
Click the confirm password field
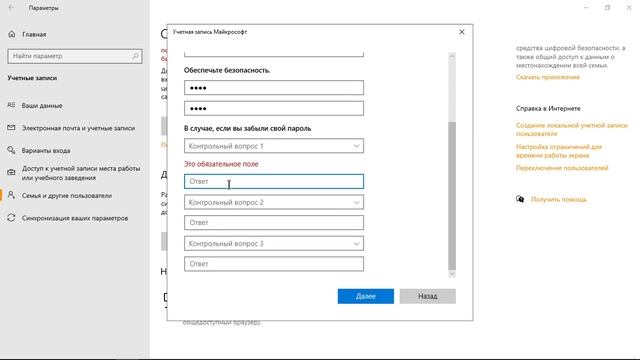[274, 108]
